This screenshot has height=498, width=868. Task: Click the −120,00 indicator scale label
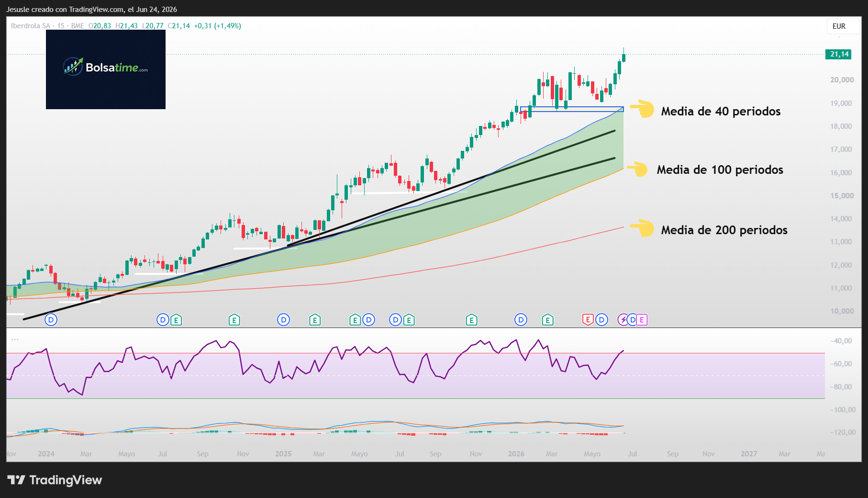point(842,432)
